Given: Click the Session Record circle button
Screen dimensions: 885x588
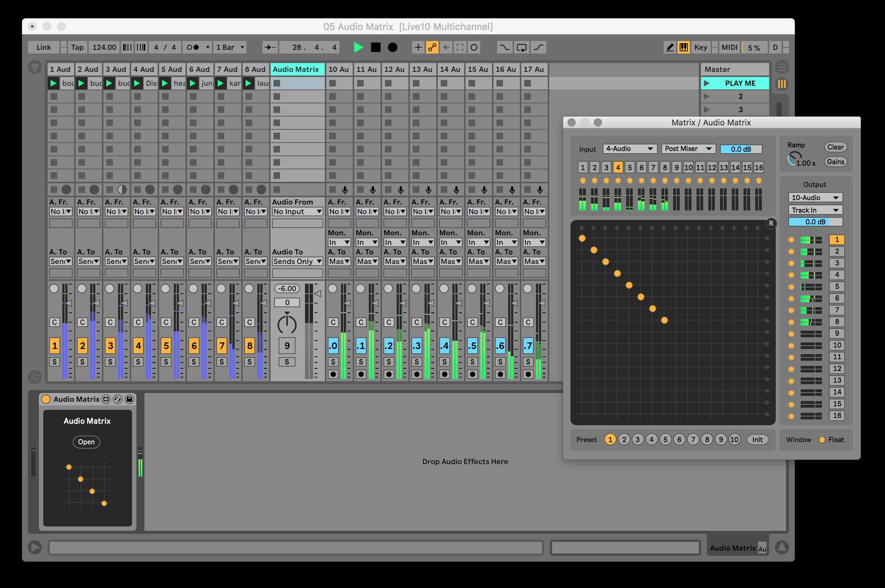Looking at the screenshot, I should [x=474, y=47].
